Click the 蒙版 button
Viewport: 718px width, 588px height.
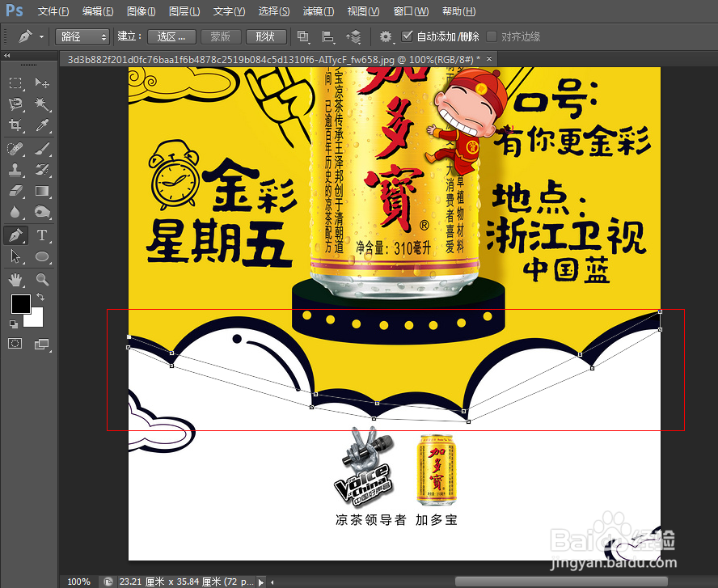(220, 36)
